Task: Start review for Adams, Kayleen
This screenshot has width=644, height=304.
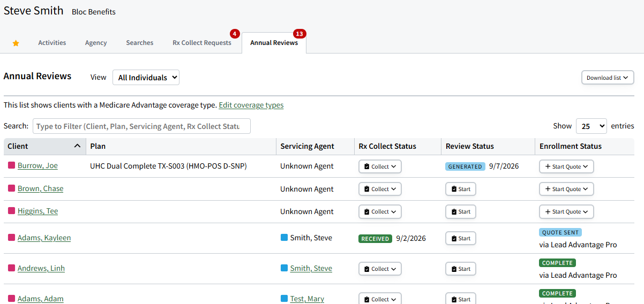Action: point(461,238)
